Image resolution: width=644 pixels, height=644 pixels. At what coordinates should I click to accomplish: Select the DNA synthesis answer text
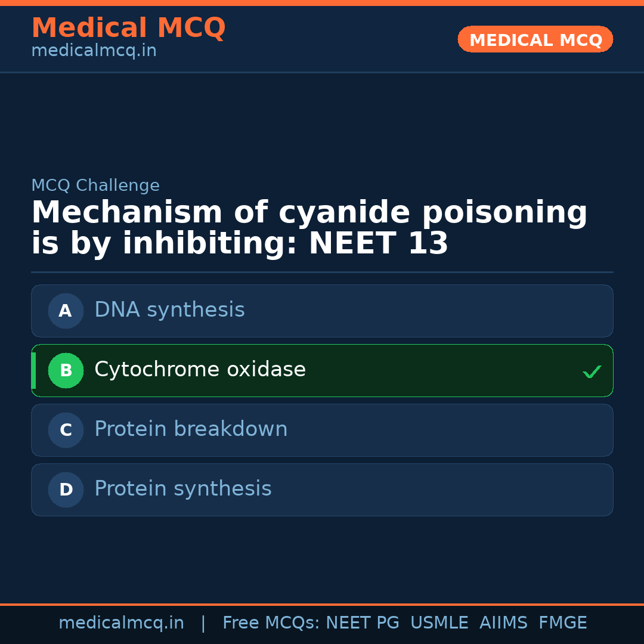click(x=169, y=310)
